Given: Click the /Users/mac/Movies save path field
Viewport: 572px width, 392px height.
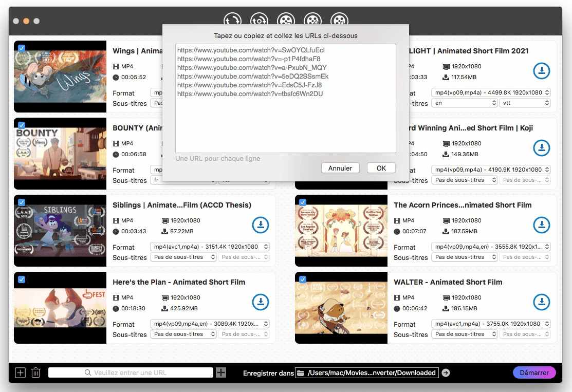Looking at the screenshot, I should click(366, 372).
